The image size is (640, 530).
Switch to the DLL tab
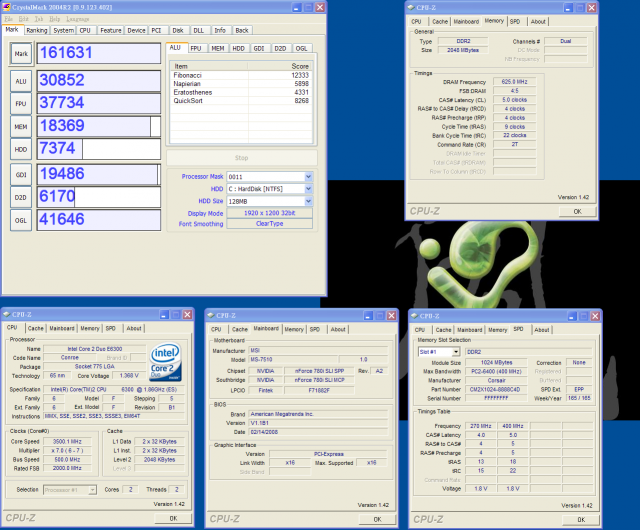point(199,30)
